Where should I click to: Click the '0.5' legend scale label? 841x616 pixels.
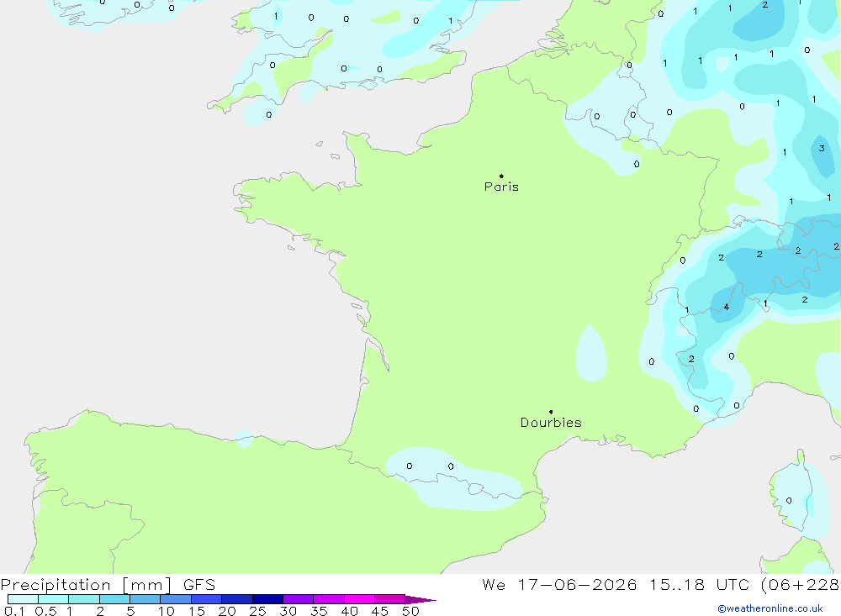click(x=45, y=611)
